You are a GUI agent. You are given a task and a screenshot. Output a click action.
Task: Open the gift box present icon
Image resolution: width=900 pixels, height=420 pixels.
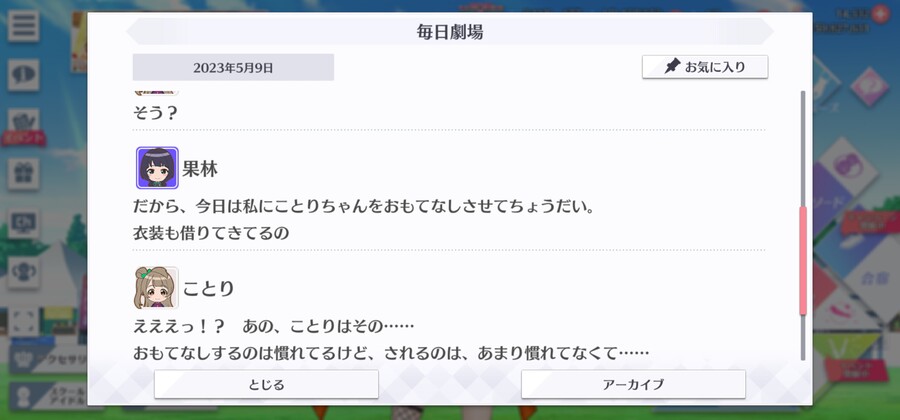click(x=24, y=174)
